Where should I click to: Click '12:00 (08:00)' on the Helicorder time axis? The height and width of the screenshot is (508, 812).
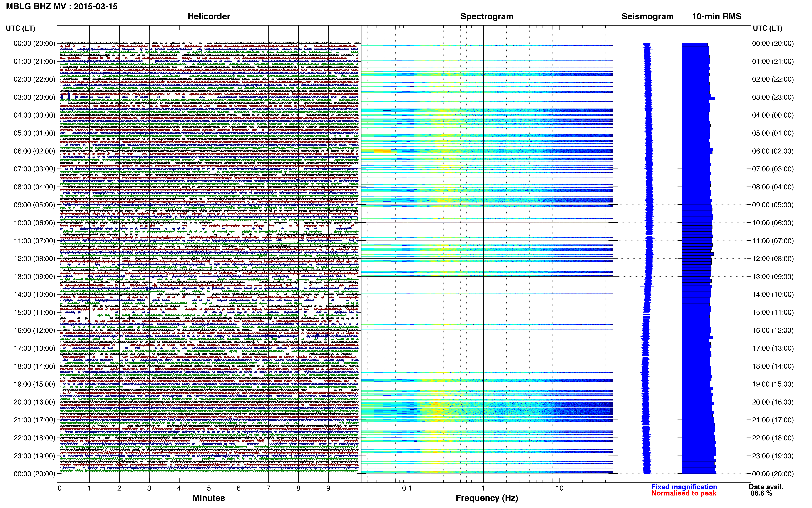(34, 259)
